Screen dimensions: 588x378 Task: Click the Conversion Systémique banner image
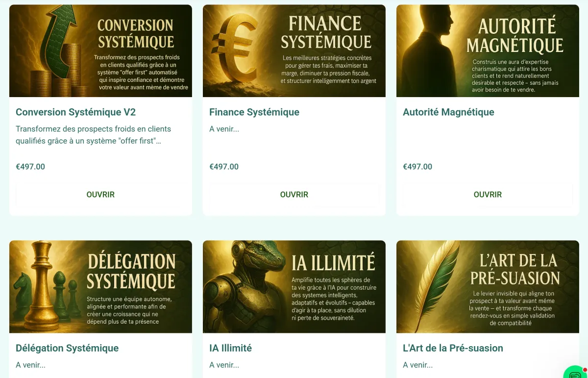pos(100,51)
